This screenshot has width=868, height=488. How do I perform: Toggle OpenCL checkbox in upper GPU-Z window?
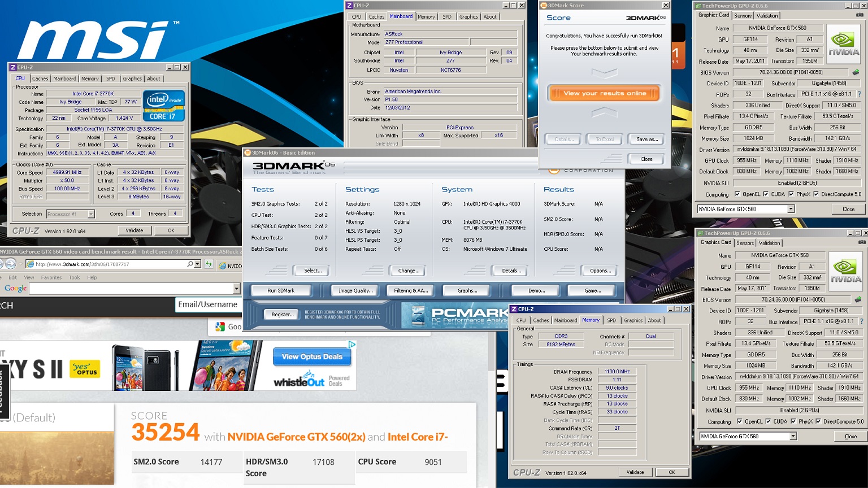737,194
